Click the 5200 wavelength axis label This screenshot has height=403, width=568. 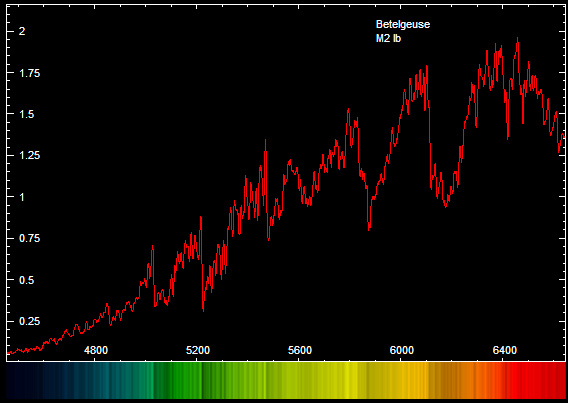(198, 350)
